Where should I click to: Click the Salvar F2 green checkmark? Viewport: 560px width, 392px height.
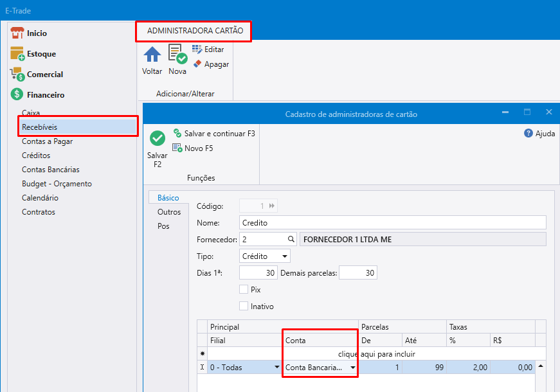point(157,138)
